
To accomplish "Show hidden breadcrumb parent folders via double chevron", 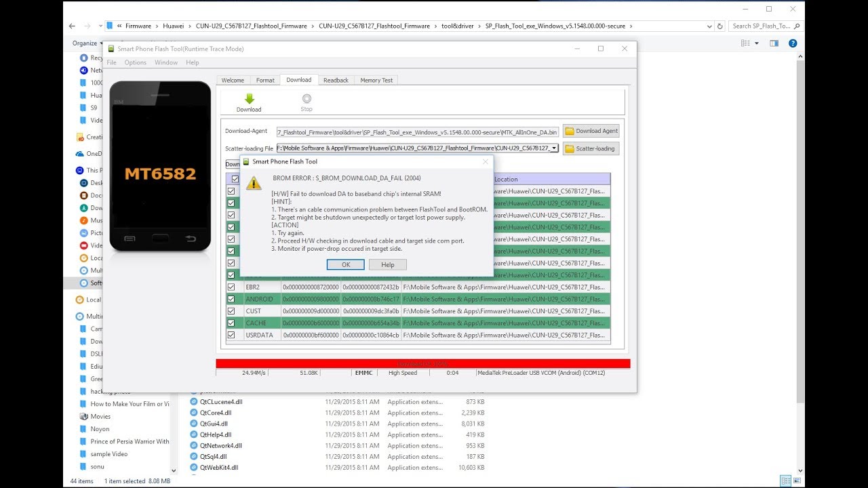I will 119,26.
